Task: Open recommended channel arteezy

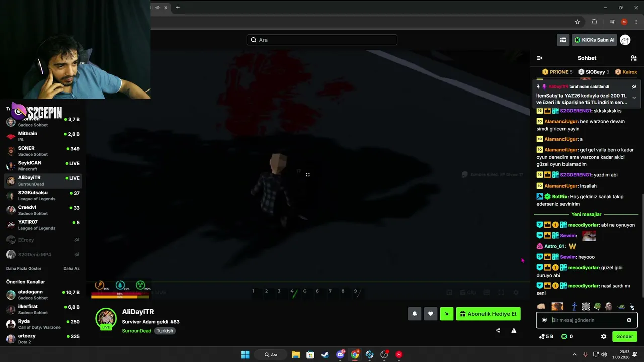Action: tap(43, 339)
